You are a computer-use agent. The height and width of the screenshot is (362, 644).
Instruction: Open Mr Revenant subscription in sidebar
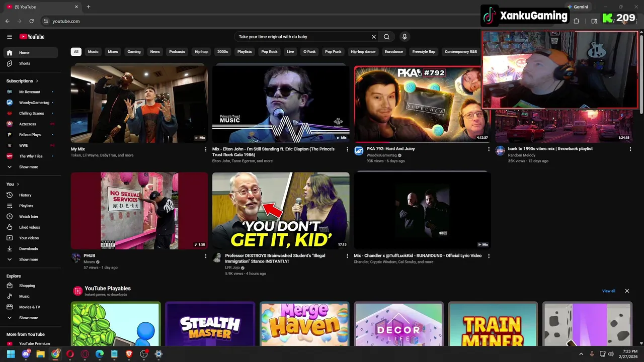point(30,92)
